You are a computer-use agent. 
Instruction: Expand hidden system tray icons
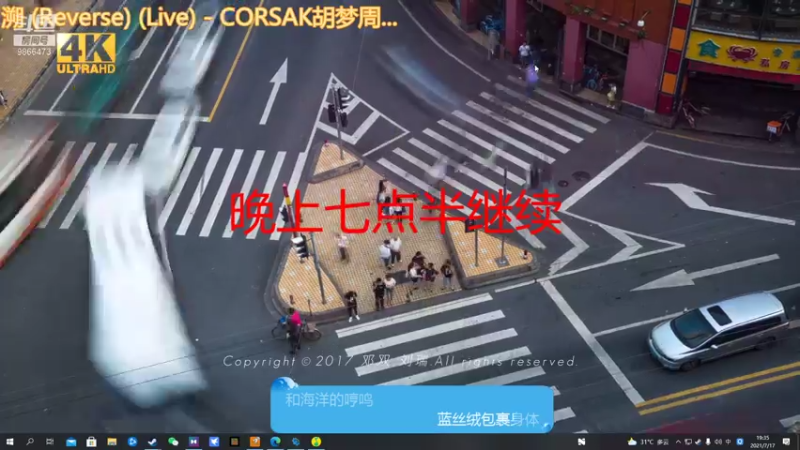pos(679,442)
